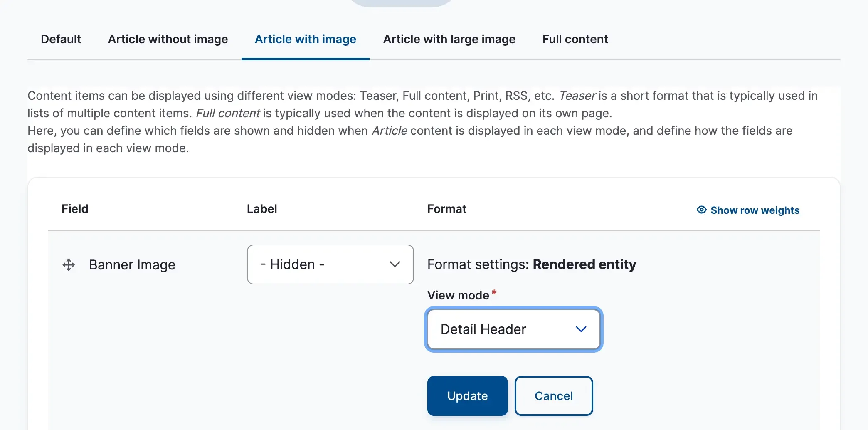The height and width of the screenshot is (430, 868).
Task: Click the active Article with image tab
Action: [305, 39]
